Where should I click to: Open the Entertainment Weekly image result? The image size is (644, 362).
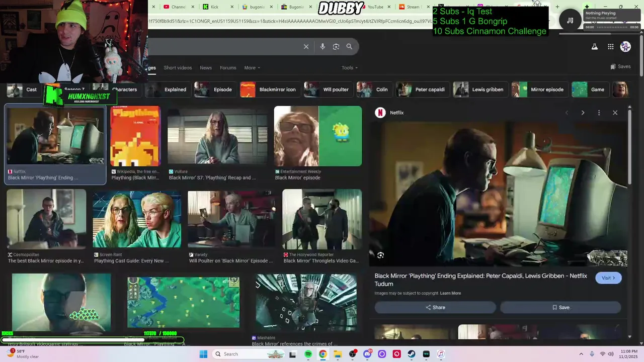318,136
